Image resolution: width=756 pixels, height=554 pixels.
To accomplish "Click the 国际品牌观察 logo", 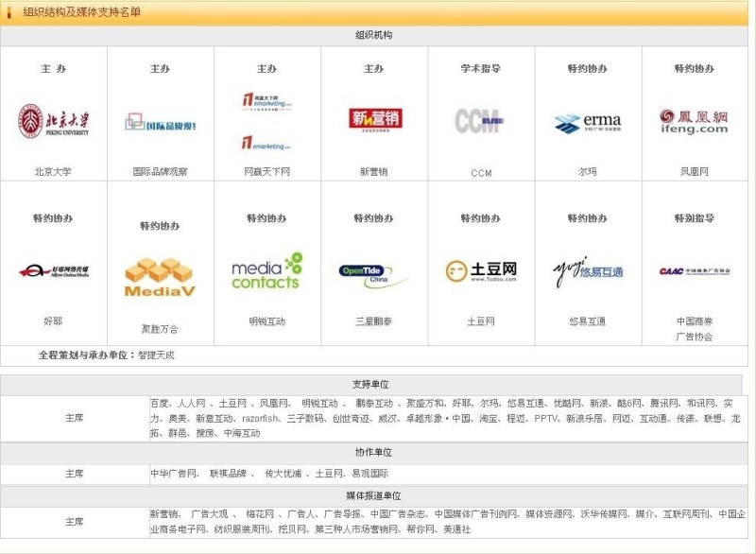I will pyautogui.click(x=160, y=123).
